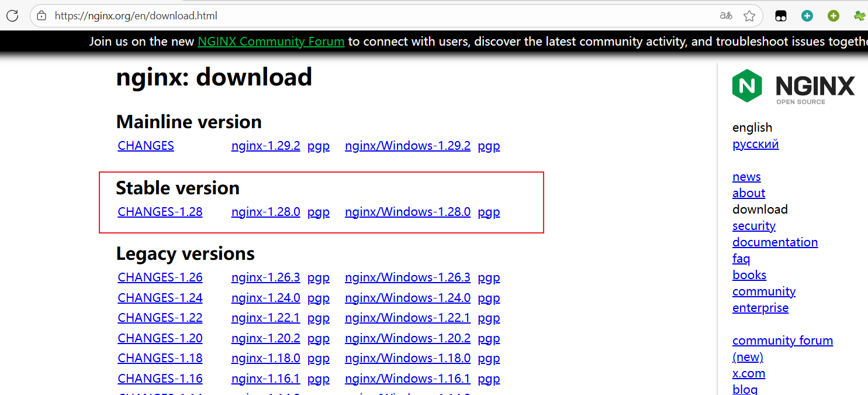The height and width of the screenshot is (395, 868).
Task: Open pgp signature for nginx/Windows-1.28.0
Action: click(489, 212)
